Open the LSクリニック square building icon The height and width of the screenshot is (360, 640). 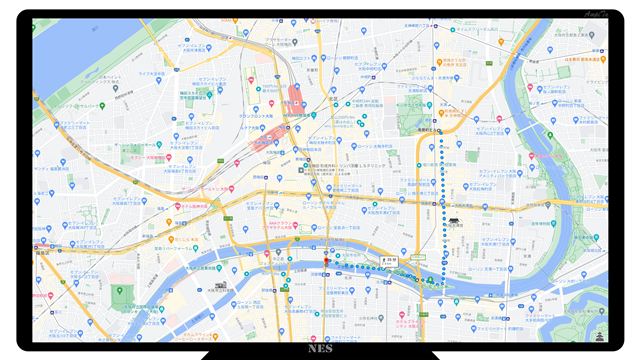pos(301,170)
